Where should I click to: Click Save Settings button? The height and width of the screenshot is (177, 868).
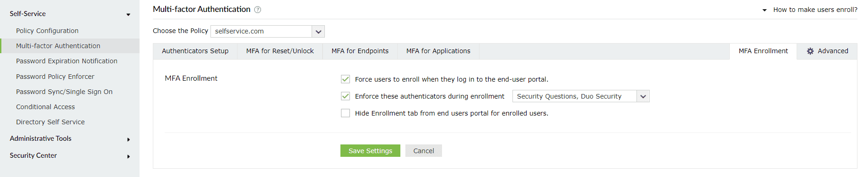point(370,151)
